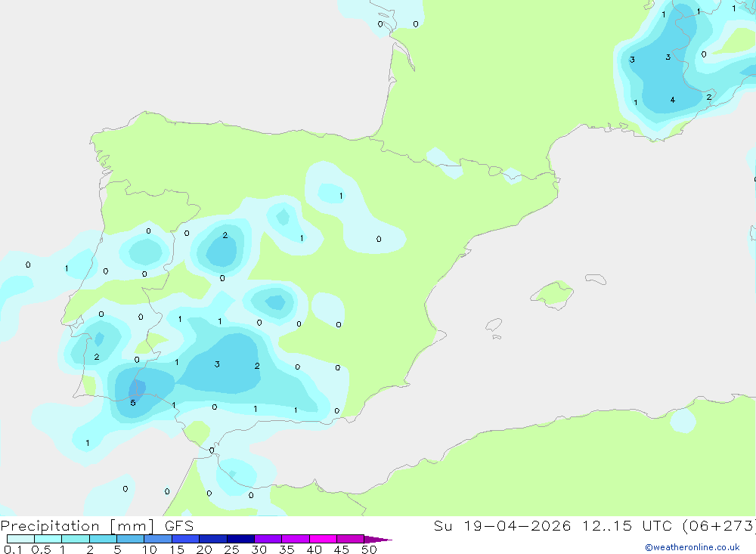Click the '12..15 UTC' time text
The width and height of the screenshot is (756, 554).
point(626,526)
